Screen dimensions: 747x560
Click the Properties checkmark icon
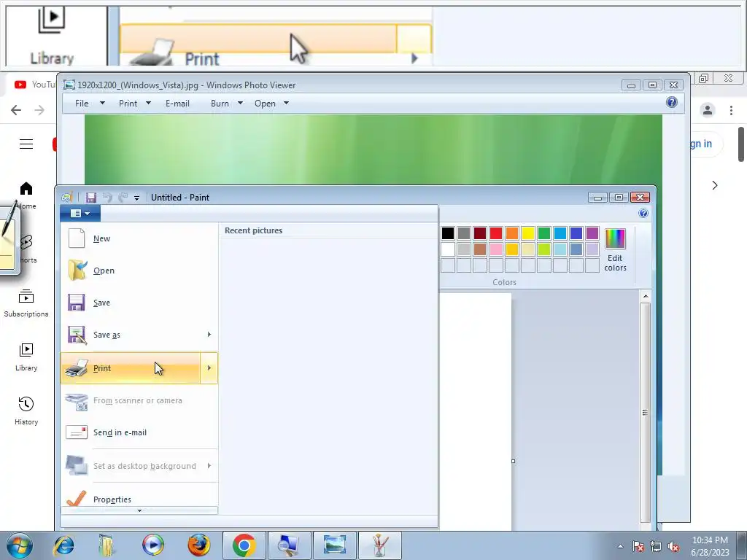click(77, 498)
